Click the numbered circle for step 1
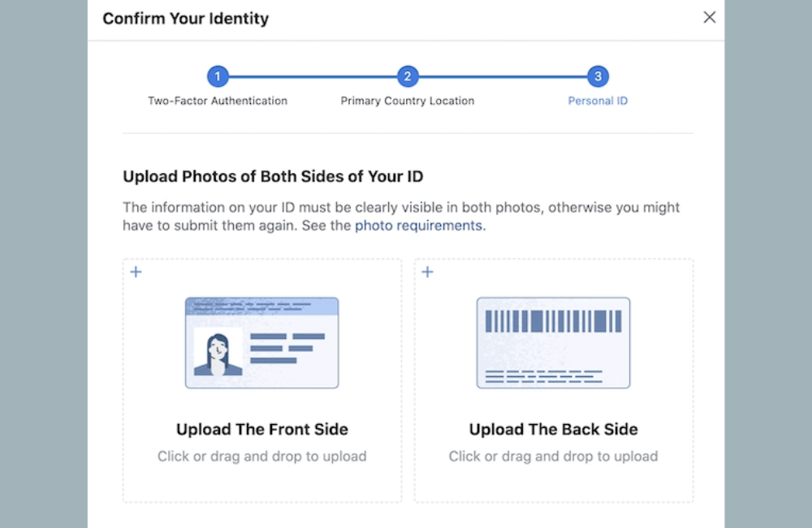The height and width of the screenshot is (528, 812). 218,76
